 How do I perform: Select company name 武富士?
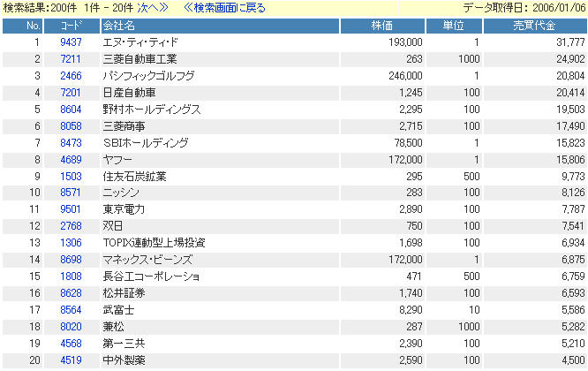point(118,310)
